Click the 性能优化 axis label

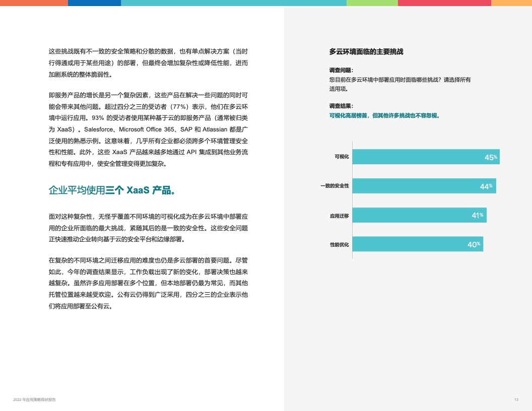coord(339,244)
